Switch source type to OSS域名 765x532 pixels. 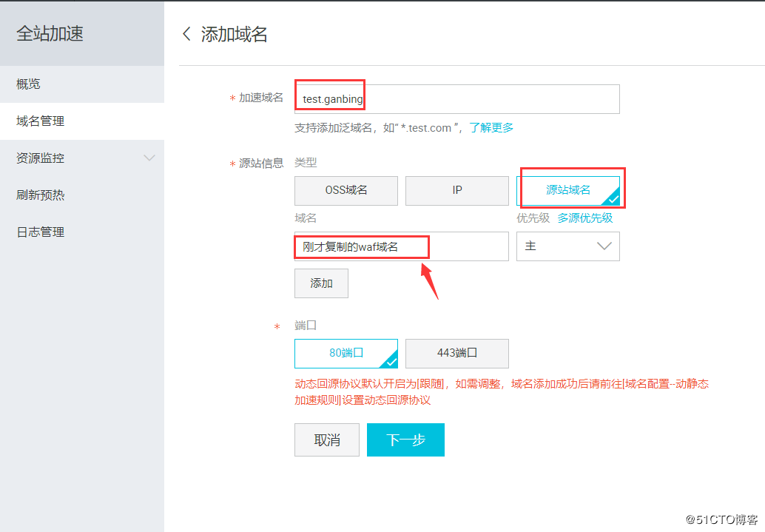(346, 190)
